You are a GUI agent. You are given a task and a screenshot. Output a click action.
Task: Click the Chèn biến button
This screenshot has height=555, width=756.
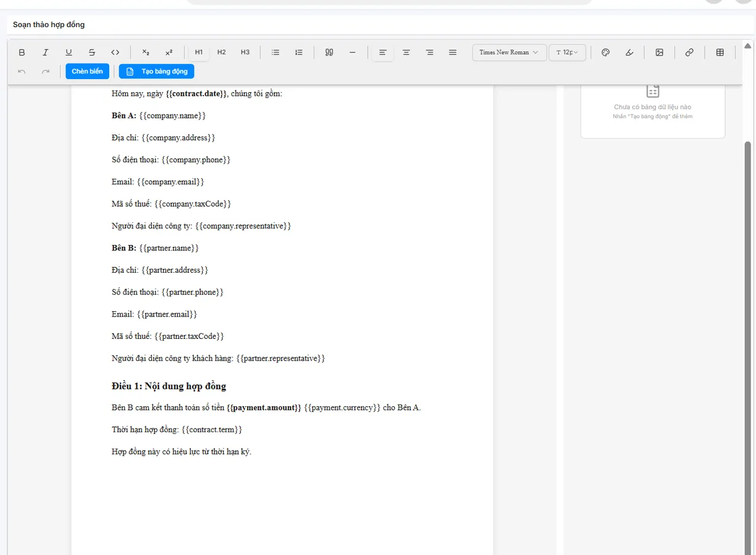(x=87, y=71)
